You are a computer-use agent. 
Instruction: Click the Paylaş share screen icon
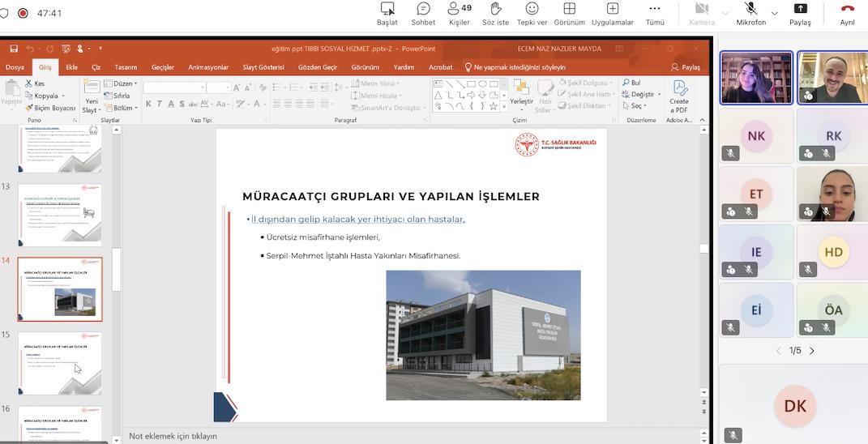[800, 14]
